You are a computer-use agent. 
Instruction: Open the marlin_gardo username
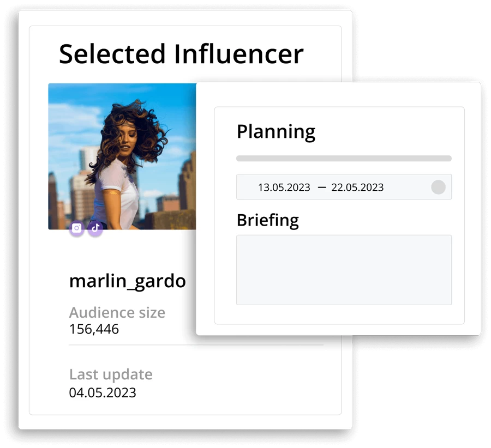coord(128,281)
